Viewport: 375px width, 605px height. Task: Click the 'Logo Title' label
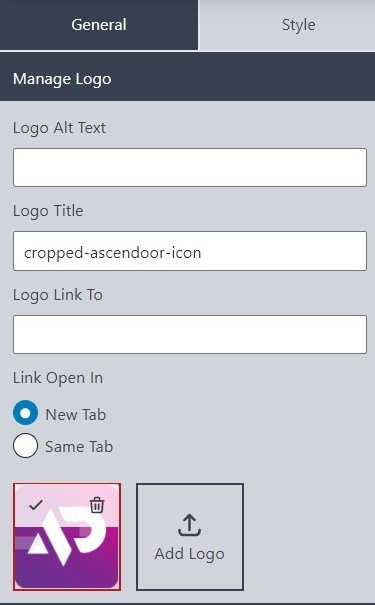48,211
